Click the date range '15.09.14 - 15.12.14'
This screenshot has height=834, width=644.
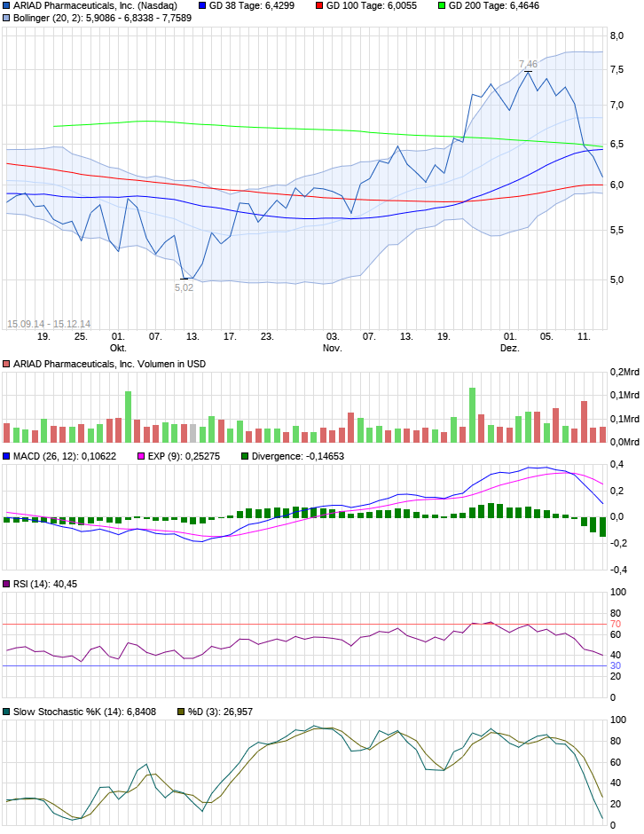(x=49, y=324)
